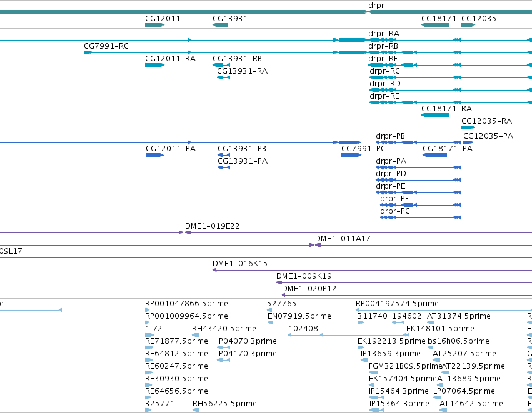Select EST RE64812.5prime

point(176,354)
